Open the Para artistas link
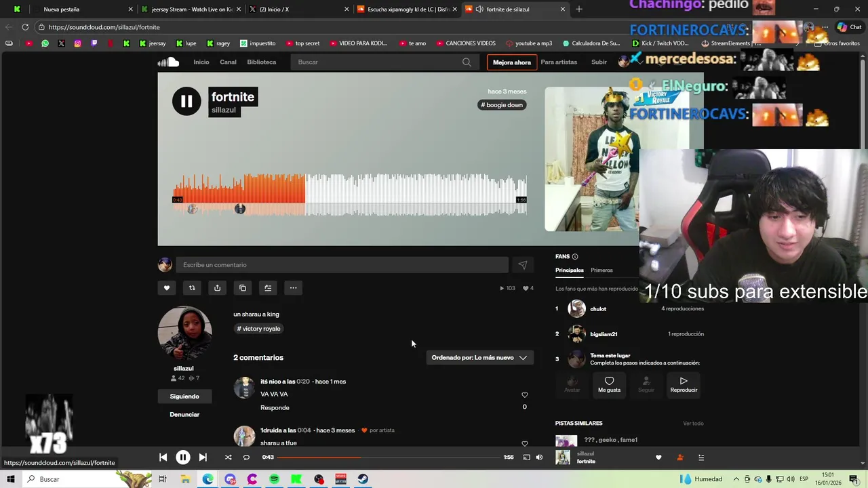 click(x=559, y=62)
